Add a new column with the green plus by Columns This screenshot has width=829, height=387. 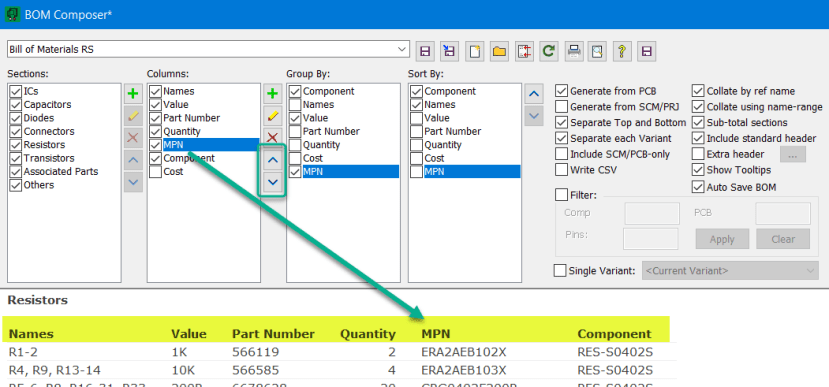tap(273, 94)
